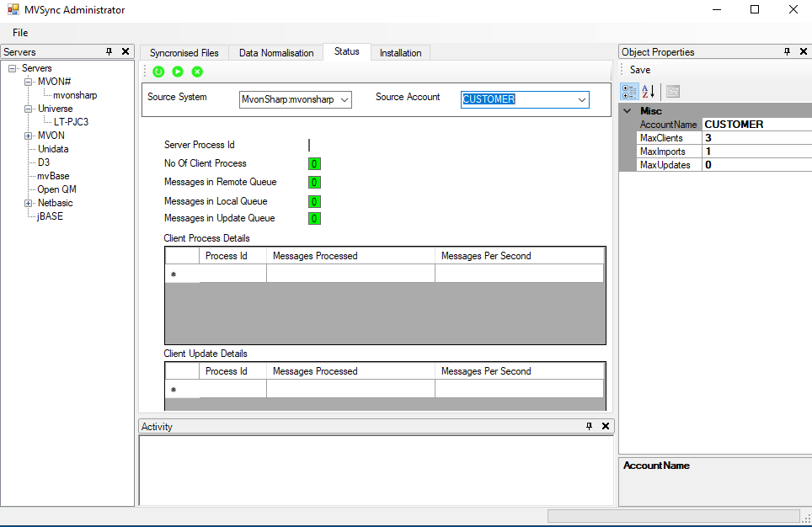812x527 pixels.
Task: Click inside the Activity log area
Action: coord(376,471)
